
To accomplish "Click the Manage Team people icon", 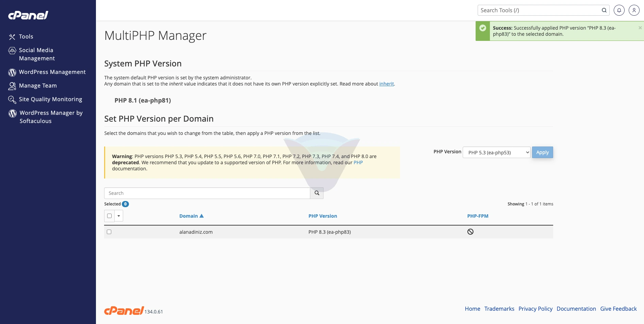I will click(12, 86).
